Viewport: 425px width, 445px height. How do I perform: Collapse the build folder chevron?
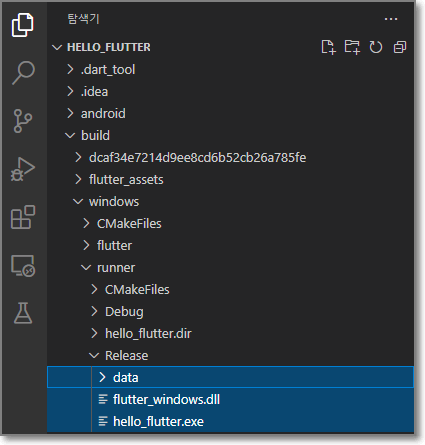[x=70, y=135]
